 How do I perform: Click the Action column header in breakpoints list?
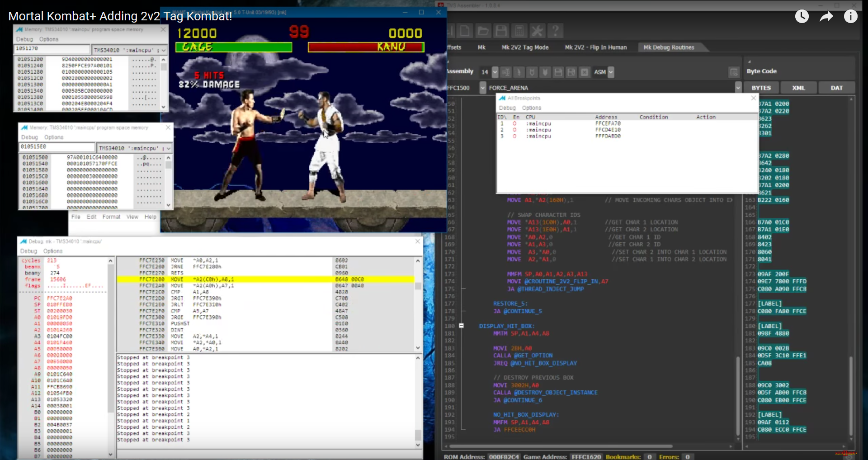[706, 117]
